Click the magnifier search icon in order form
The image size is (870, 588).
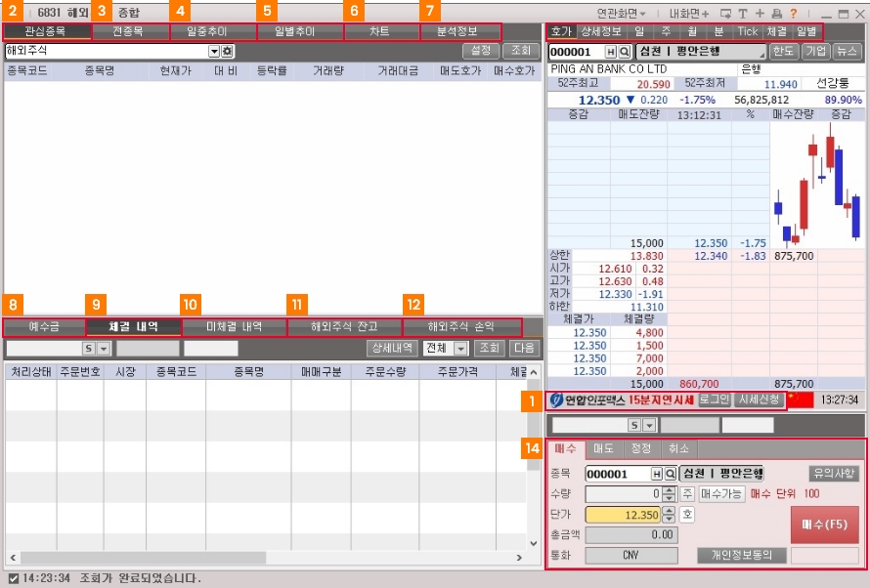point(671,474)
